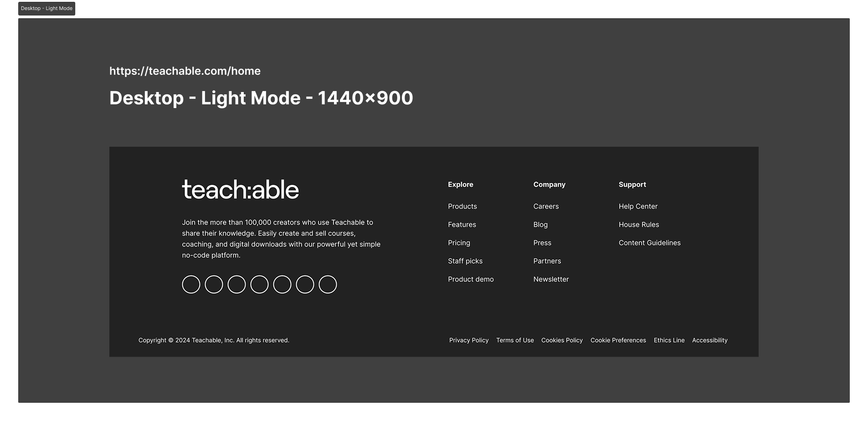The image size is (868, 421).
Task: Open Cookie Preferences in the footer
Action: [618, 340]
